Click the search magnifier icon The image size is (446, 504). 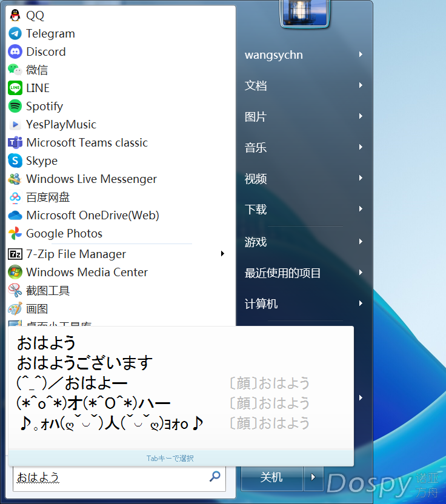215,476
